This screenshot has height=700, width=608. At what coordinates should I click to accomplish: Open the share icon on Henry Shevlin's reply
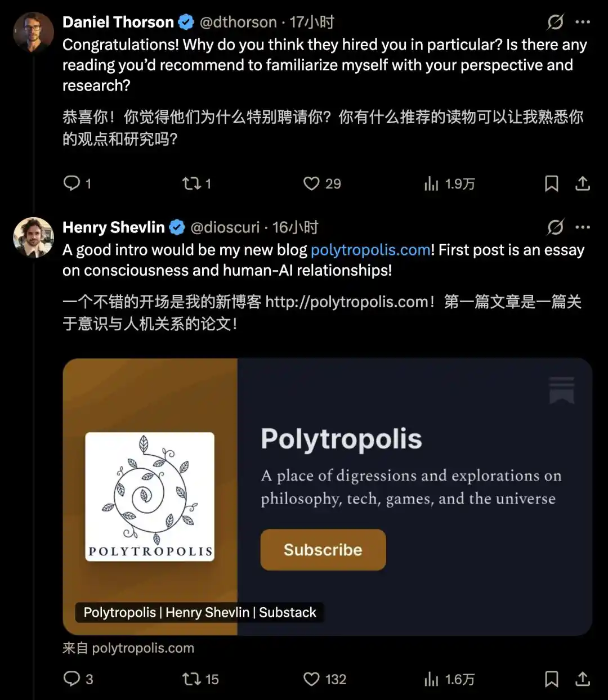(582, 679)
